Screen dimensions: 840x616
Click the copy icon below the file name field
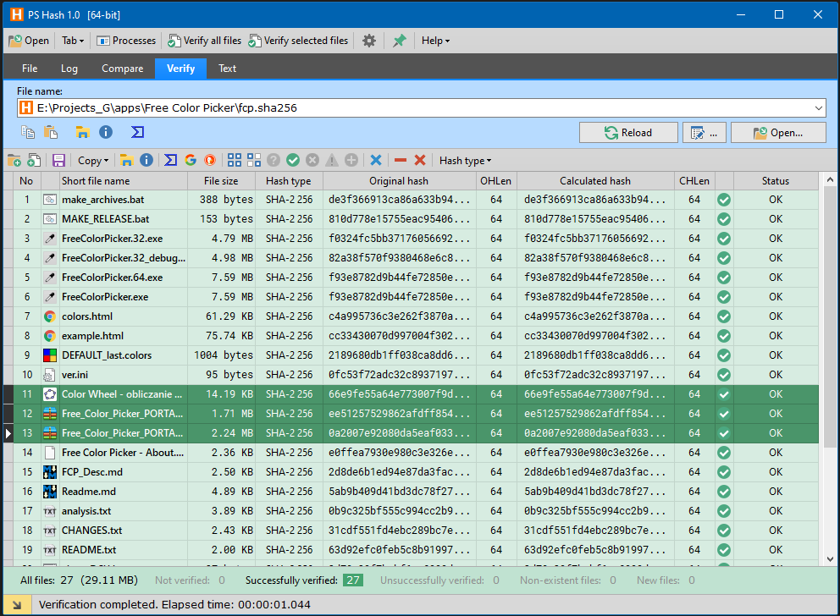28,132
